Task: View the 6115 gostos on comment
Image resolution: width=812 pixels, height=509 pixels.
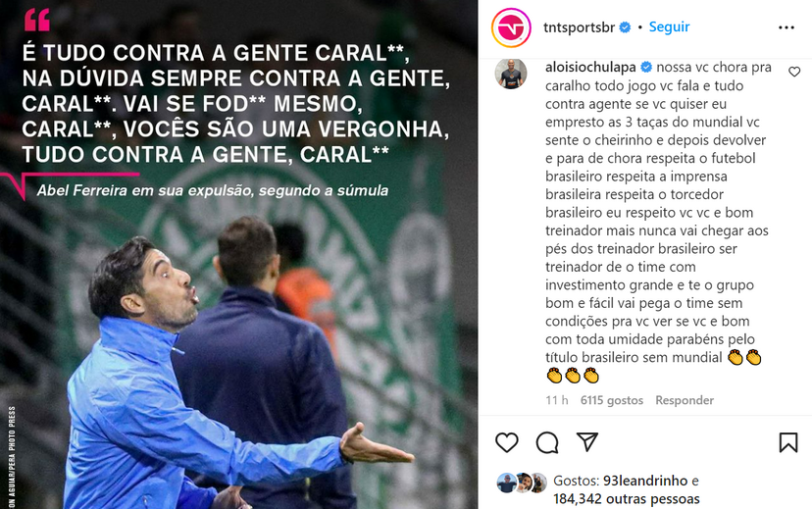Action: point(612,400)
